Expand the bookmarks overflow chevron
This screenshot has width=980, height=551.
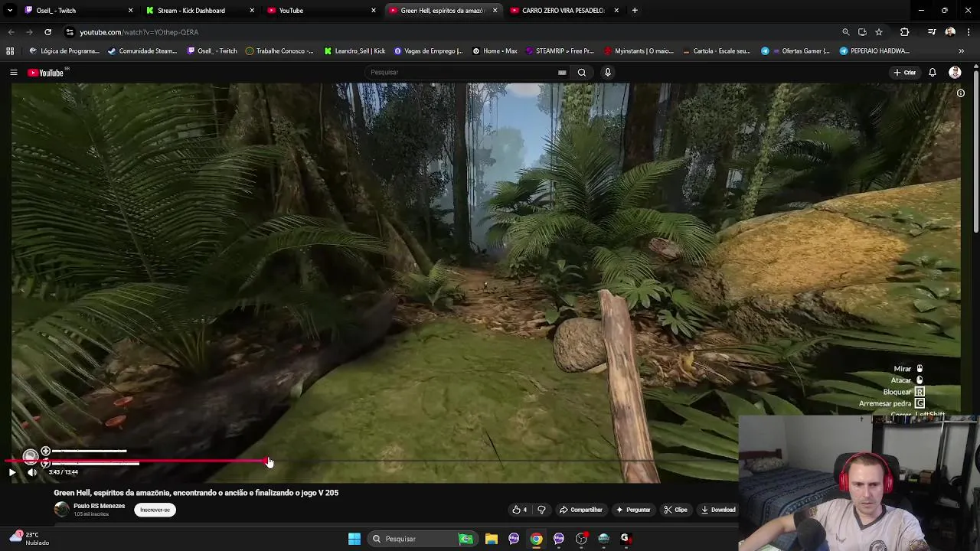tap(961, 51)
